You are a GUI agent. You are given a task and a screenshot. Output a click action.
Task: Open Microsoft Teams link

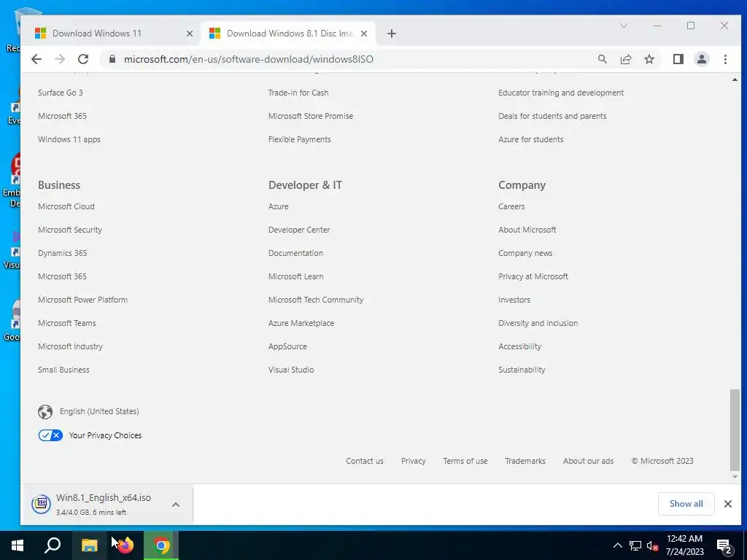(66, 323)
